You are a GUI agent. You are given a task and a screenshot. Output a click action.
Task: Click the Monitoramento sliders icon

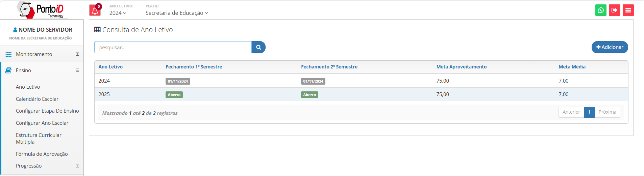point(8,54)
